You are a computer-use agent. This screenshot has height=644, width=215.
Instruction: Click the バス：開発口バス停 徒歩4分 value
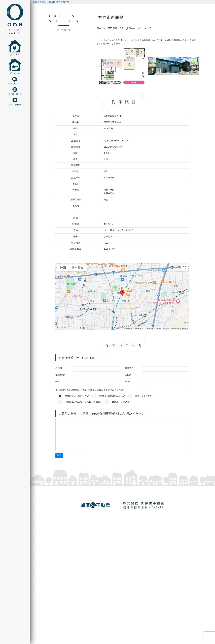(118, 231)
